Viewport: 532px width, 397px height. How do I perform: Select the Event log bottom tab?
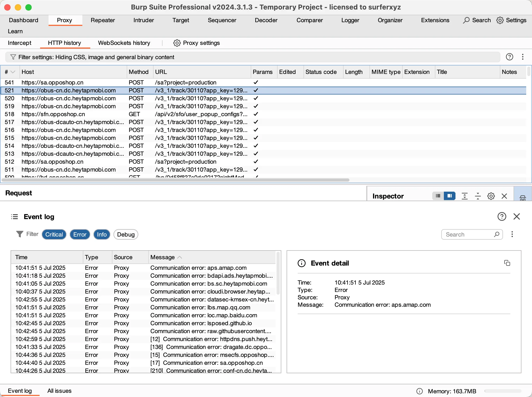[x=20, y=391]
